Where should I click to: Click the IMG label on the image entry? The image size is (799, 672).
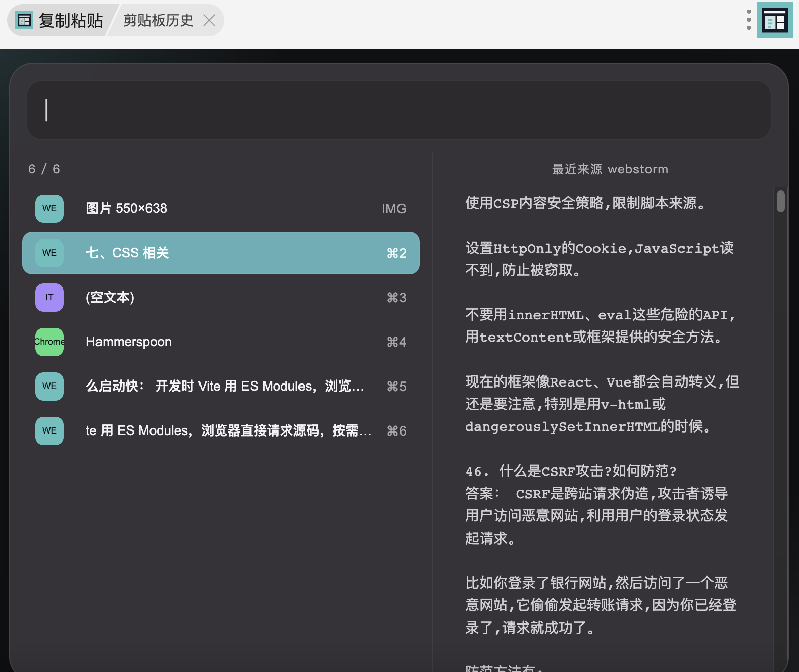[x=393, y=209]
